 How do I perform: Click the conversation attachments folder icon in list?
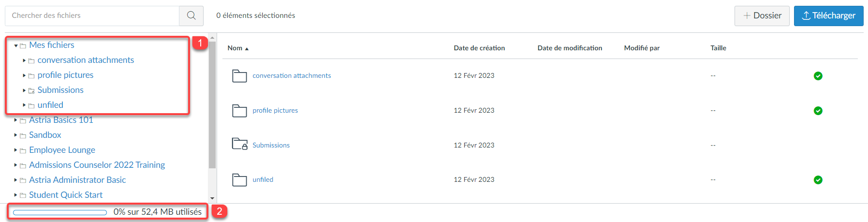239,76
